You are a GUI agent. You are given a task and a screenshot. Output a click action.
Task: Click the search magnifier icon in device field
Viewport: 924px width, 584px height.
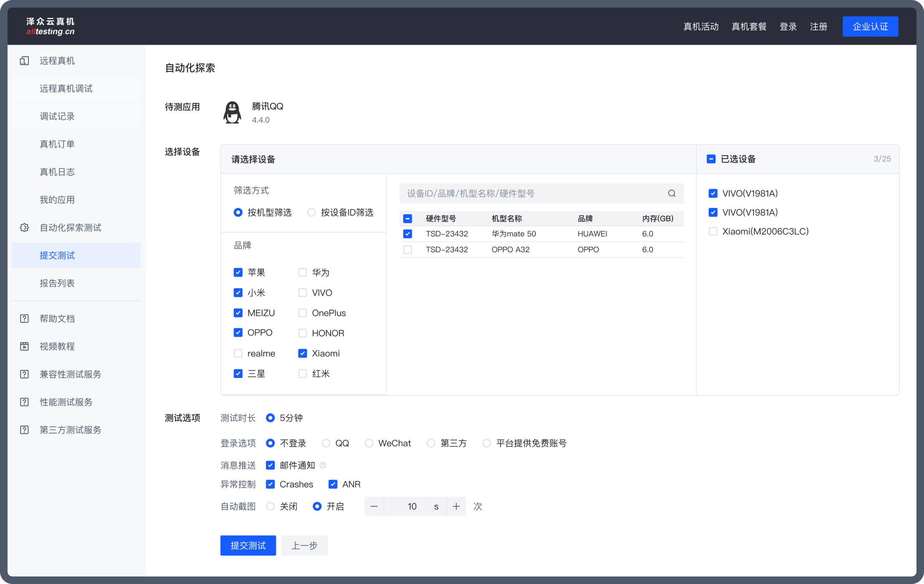click(672, 193)
